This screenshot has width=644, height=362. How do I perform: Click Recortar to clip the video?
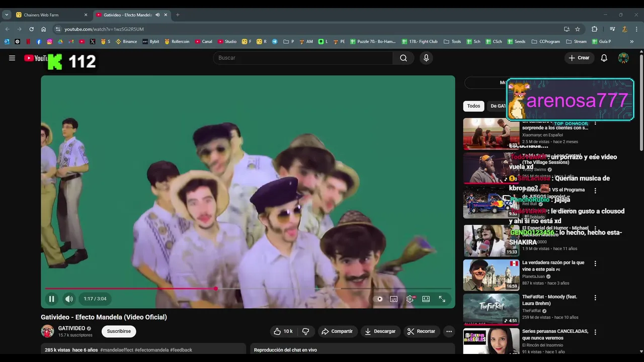click(422, 331)
